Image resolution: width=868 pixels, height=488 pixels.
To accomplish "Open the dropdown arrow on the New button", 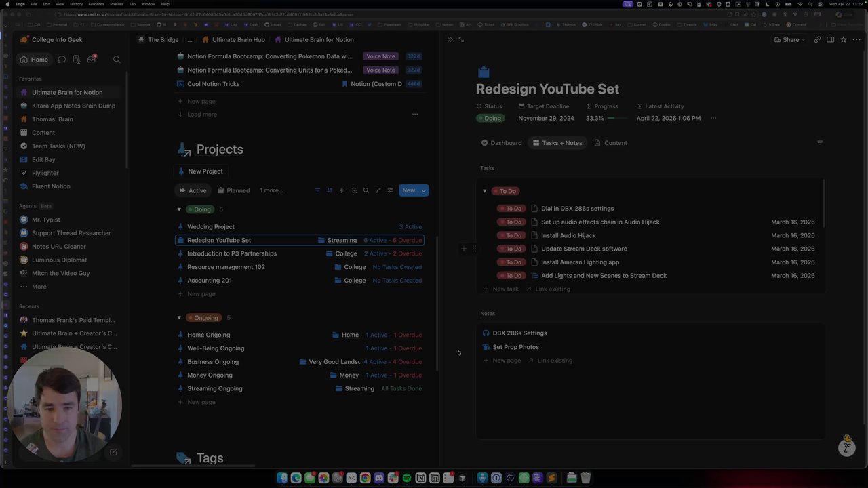I will 424,190.
